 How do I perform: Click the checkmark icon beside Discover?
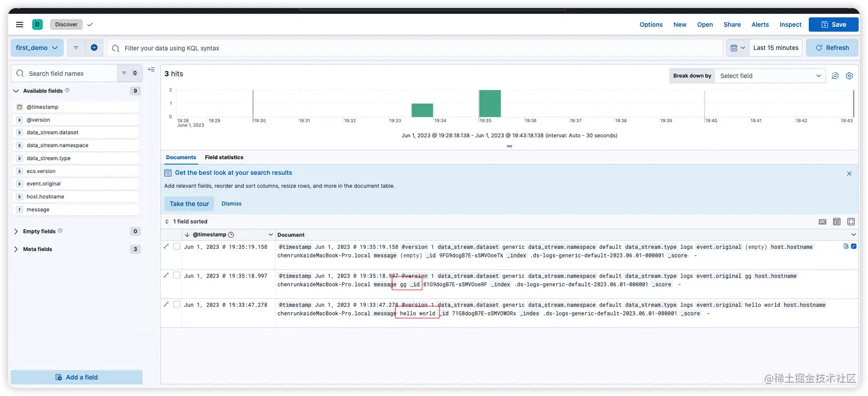coord(90,25)
